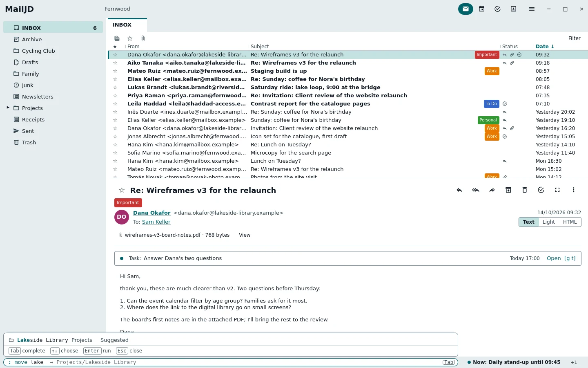Viewport: 588px width, 368px height.
Task: Switch message view to HTML
Action: tap(570, 222)
